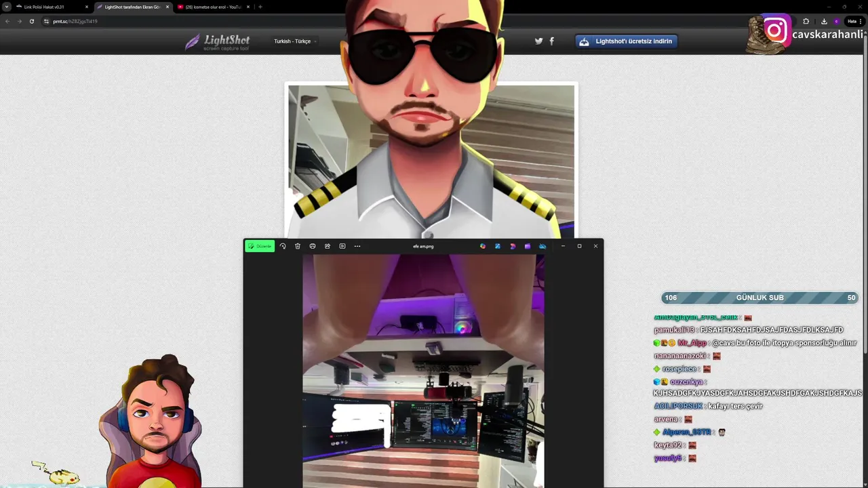Open the blue Paint edit app icon in Photos
The image size is (868, 488).
click(x=498, y=246)
